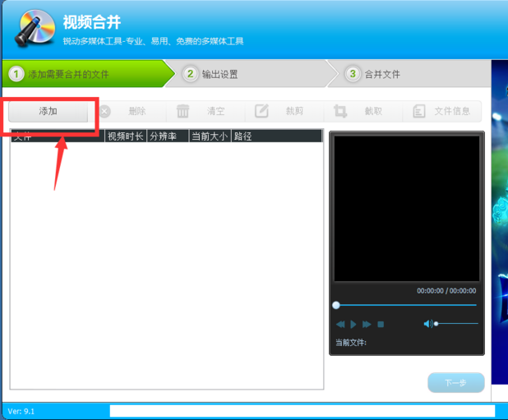Click the rewind playback icon
Screen dimensions: 508x420
coord(340,324)
